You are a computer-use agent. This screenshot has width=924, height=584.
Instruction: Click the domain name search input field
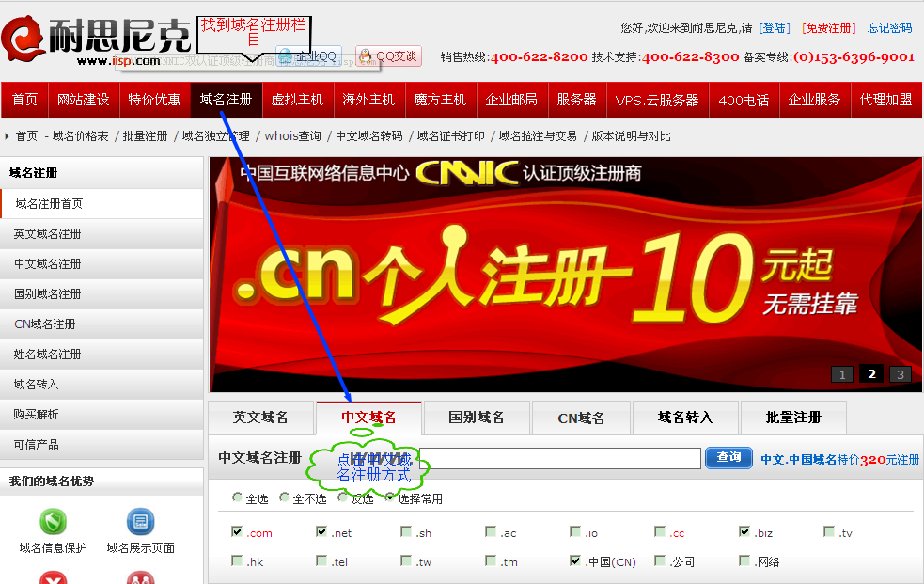559,458
